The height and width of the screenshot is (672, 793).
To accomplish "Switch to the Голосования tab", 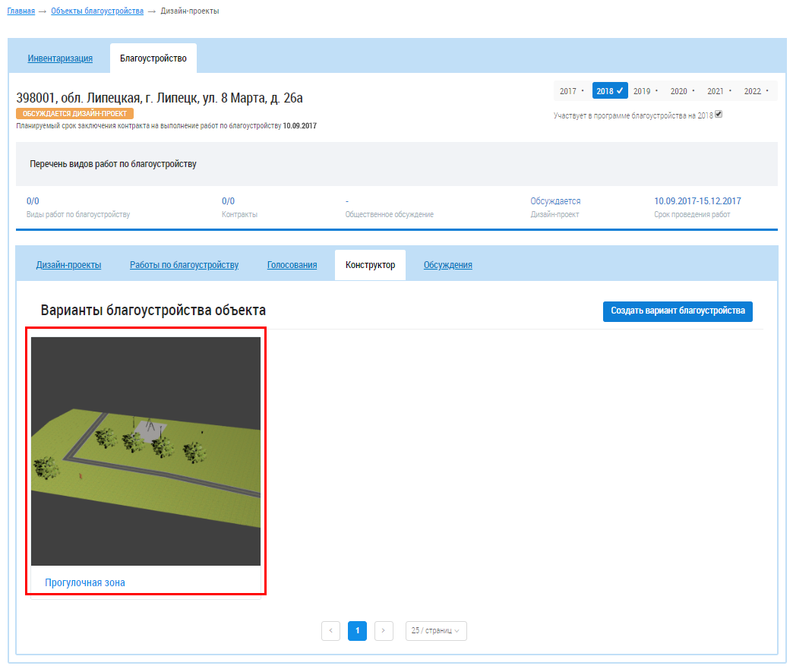I will [x=292, y=265].
